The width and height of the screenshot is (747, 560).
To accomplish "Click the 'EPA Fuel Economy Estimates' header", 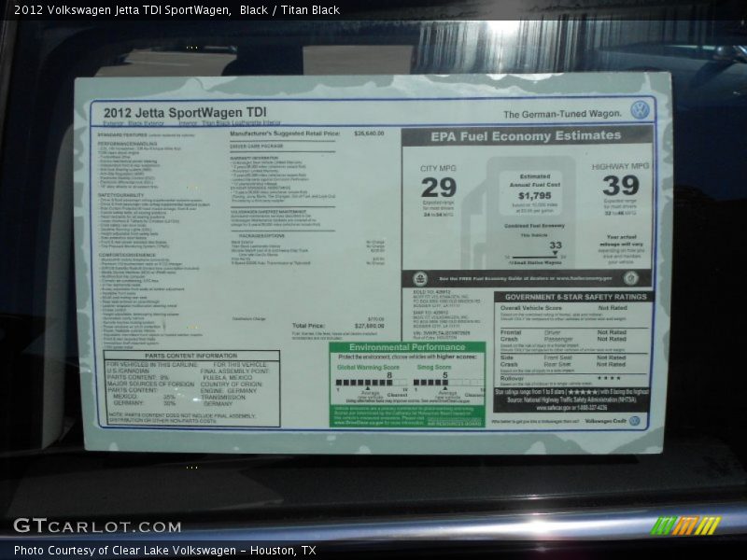I will [x=526, y=136].
